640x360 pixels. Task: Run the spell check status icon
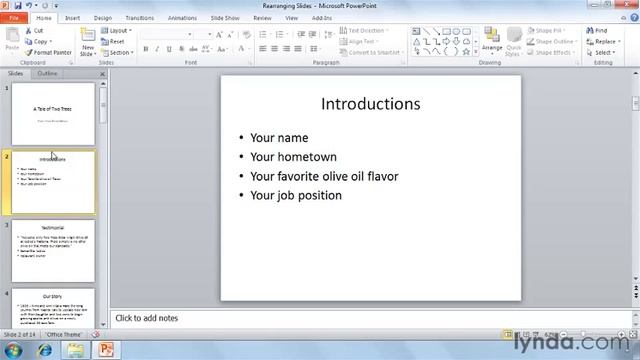click(x=96, y=334)
